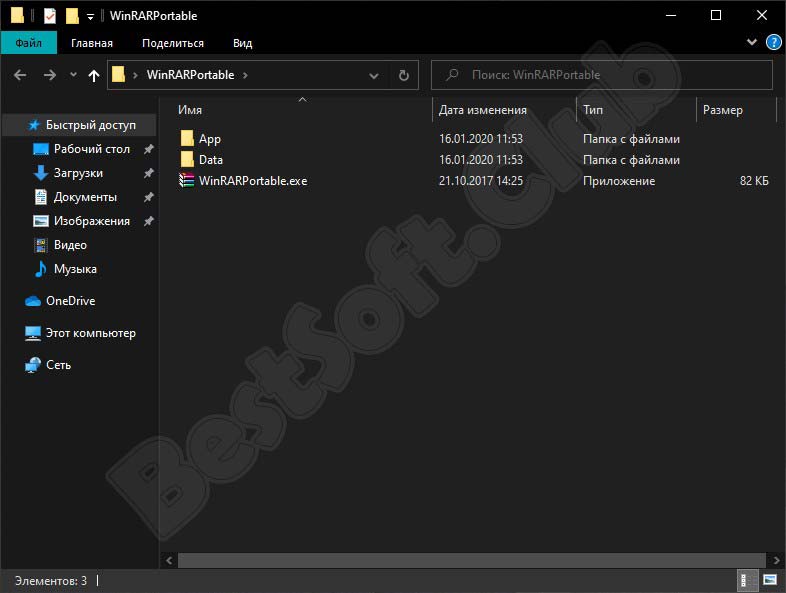Sort by the Имя column header
The image size is (786, 593).
point(190,110)
